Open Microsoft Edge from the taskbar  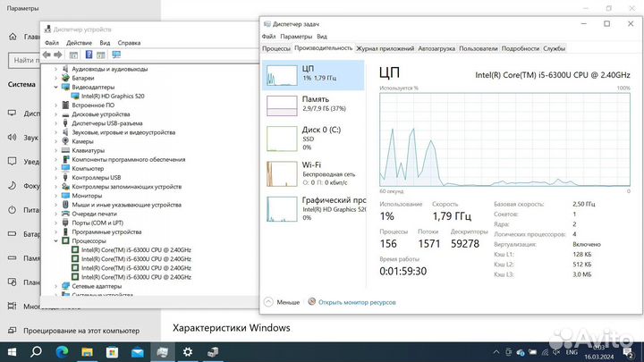click(62, 352)
